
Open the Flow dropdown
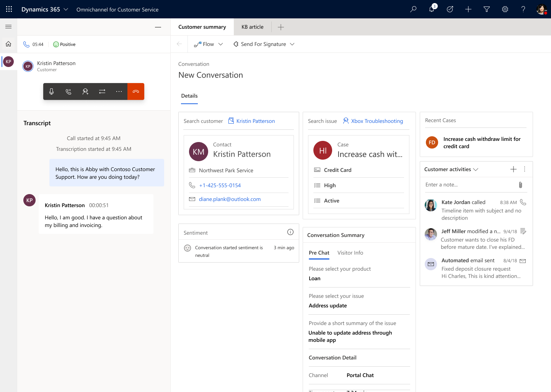click(x=209, y=44)
